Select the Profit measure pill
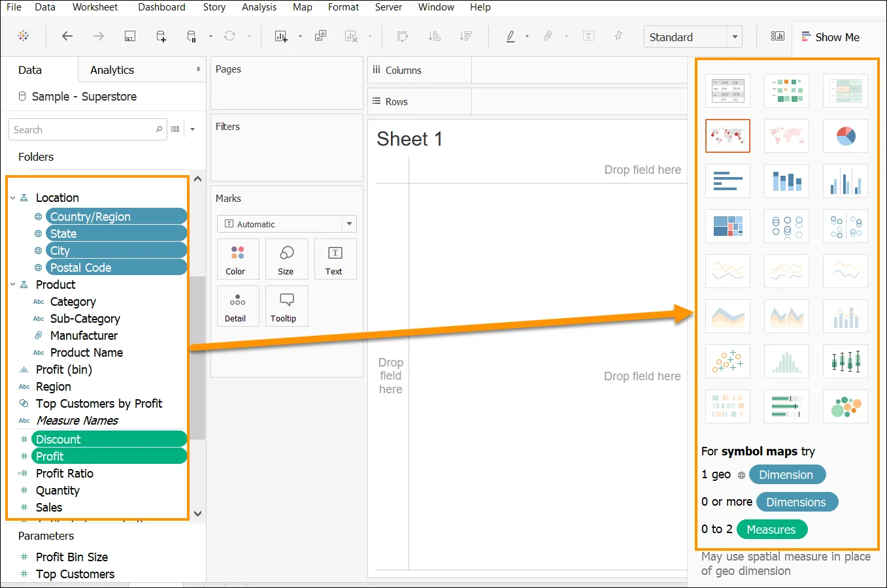This screenshot has width=887, height=588. coord(109,456)
